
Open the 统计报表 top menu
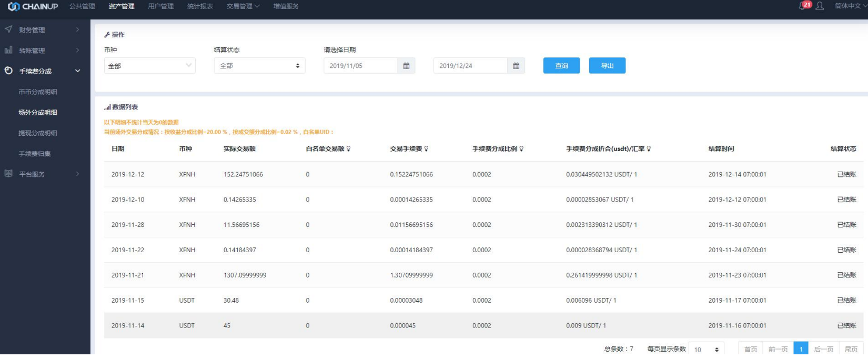click(200, 6)
